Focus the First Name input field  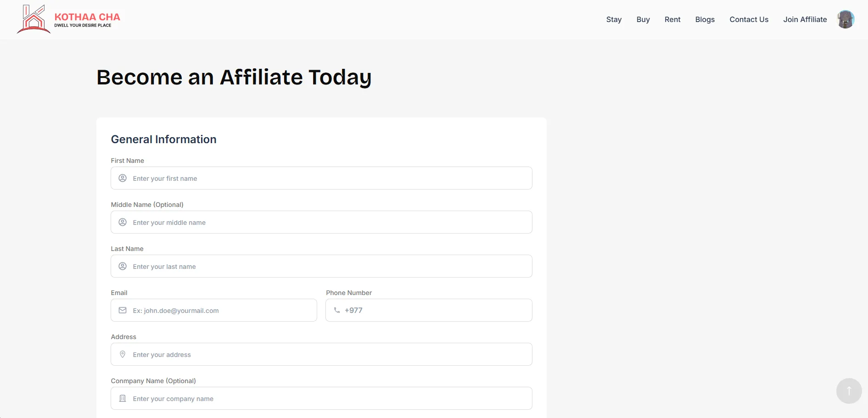point(321,178)
